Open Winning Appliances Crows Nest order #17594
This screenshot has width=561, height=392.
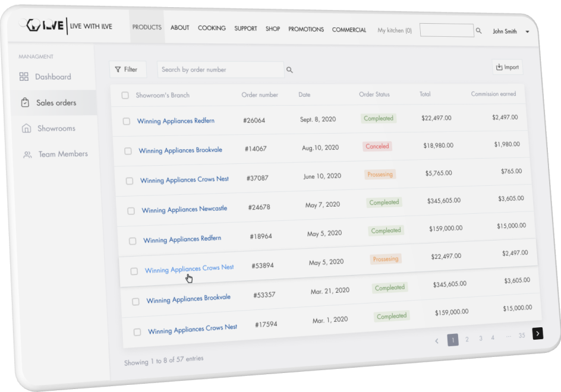point(193,329)
